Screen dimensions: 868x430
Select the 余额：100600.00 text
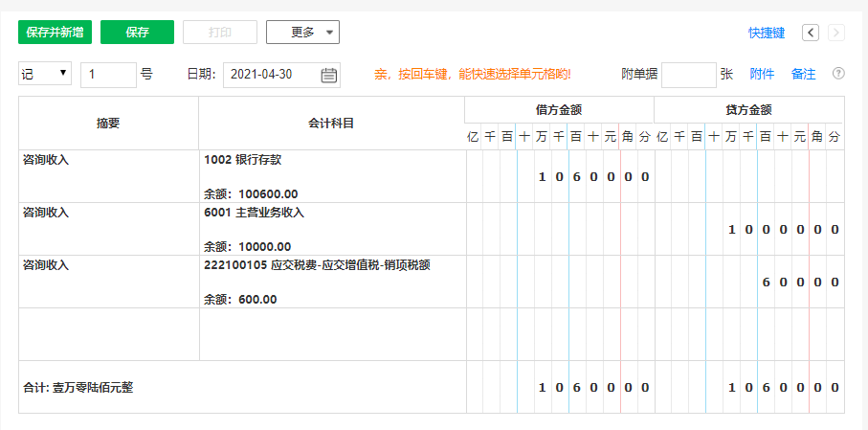(251, 194)
